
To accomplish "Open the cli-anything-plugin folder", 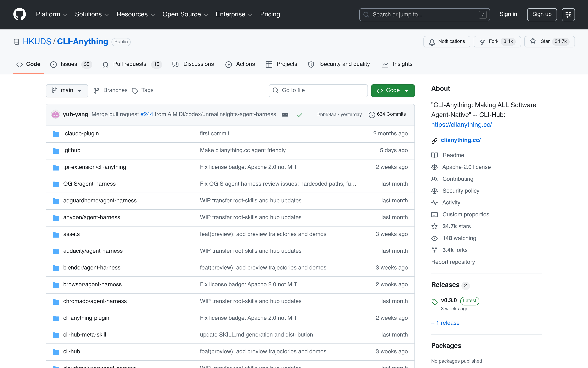I will pos(86,318).
